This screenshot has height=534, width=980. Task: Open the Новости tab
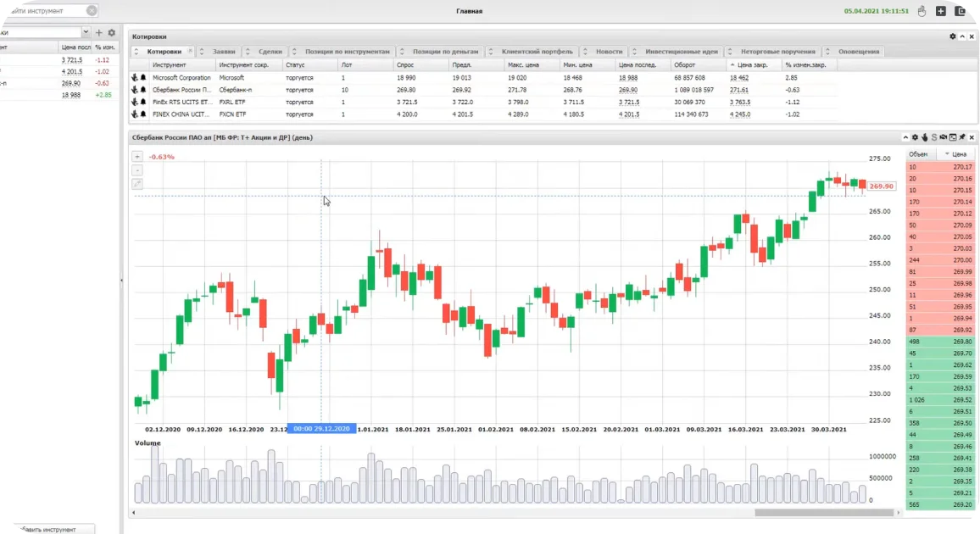(609, 52)
